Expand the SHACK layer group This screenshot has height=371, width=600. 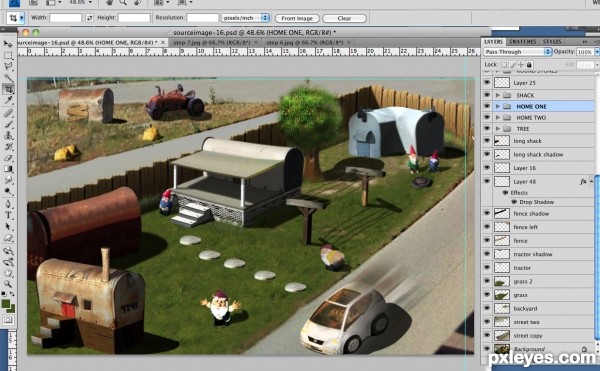click(498, 95)
